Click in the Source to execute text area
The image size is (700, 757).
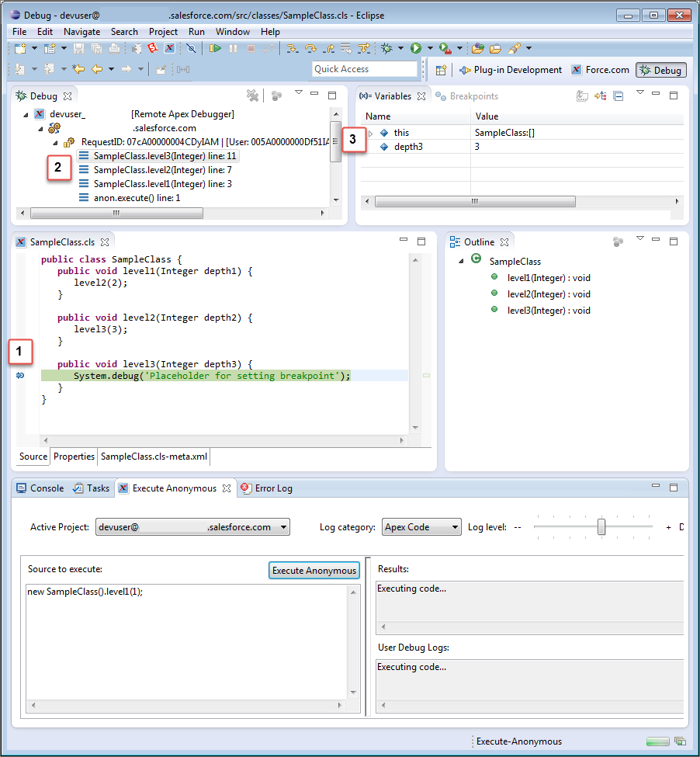(187, 642)
